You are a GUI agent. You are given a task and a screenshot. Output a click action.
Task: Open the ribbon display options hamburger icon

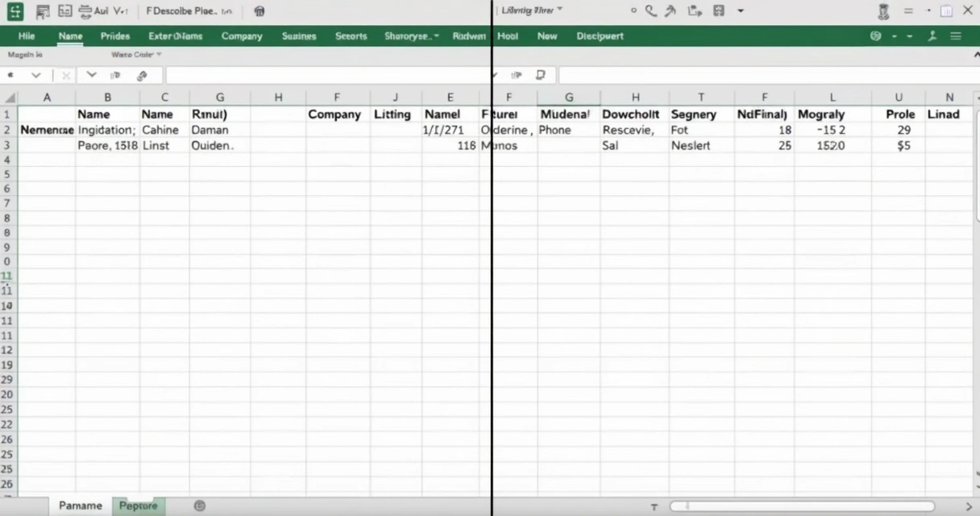point(956,35)
